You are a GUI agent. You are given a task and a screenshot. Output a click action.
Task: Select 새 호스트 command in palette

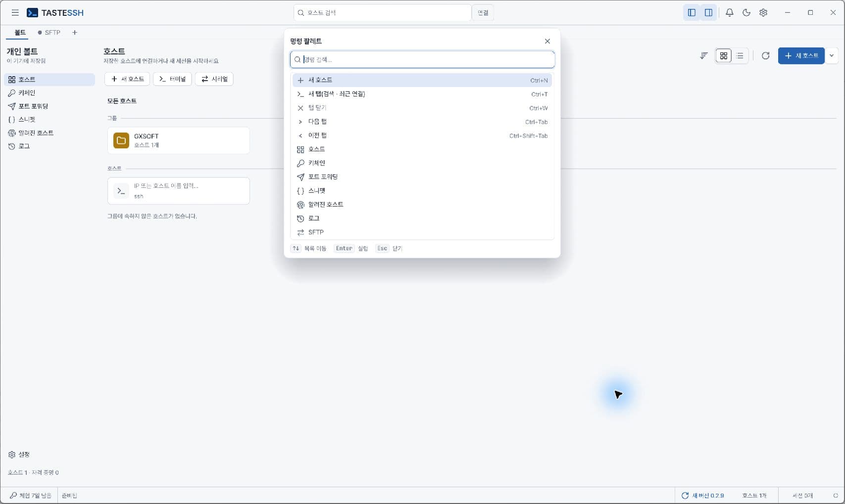[422, 80]
